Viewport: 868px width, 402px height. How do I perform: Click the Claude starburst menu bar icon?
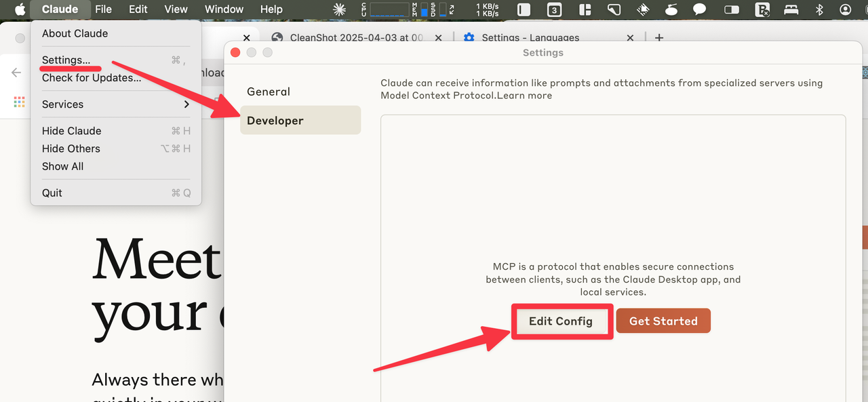click(x=340, y=9)
